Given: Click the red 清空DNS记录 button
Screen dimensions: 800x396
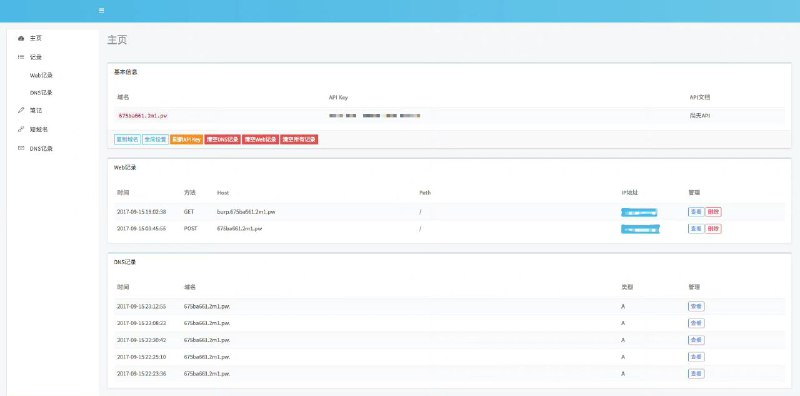Looking at the screenshot, I should [223, 139].
